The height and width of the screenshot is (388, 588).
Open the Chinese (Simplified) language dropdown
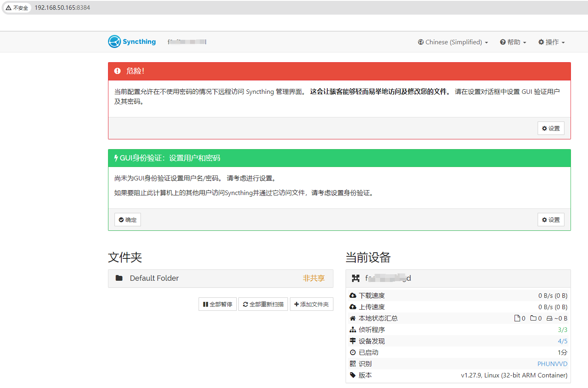coord(453,42)
